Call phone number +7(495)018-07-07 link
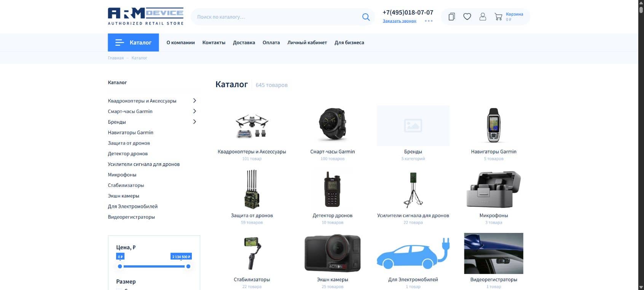This screenshot has height=290, width=644. coord(408,13)
